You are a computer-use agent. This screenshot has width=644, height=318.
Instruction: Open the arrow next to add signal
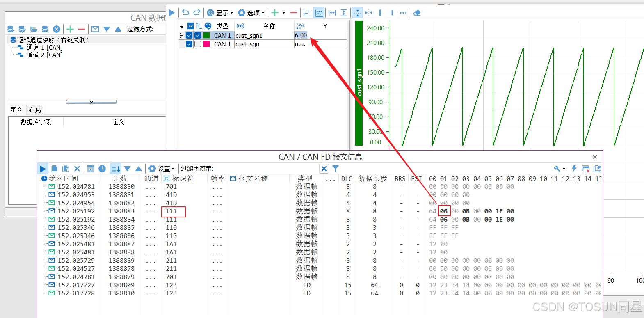[x=283, y=13]
